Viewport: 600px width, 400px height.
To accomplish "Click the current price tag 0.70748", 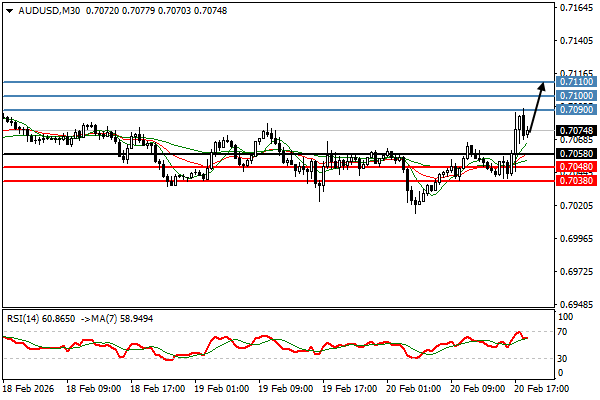I will (x=576, y=131).
